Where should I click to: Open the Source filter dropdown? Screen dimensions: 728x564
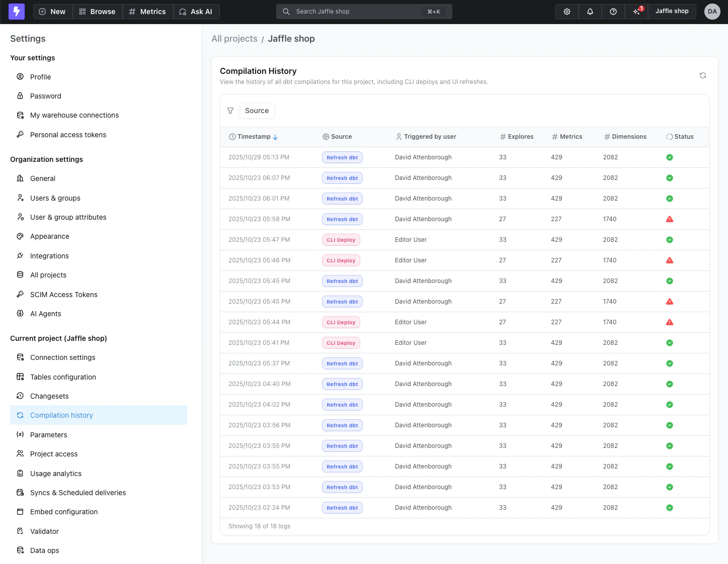click(x=257, y=111)
